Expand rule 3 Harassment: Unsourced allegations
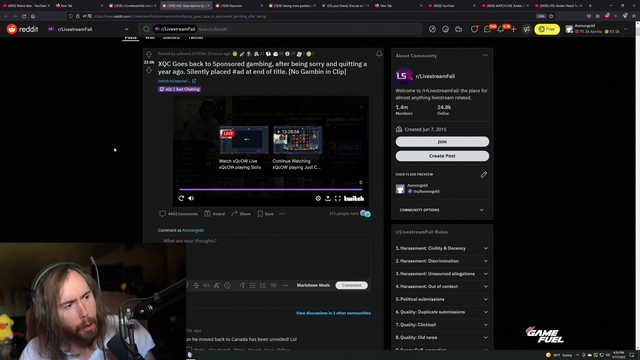The image size is (640, 360). (442, 273)
